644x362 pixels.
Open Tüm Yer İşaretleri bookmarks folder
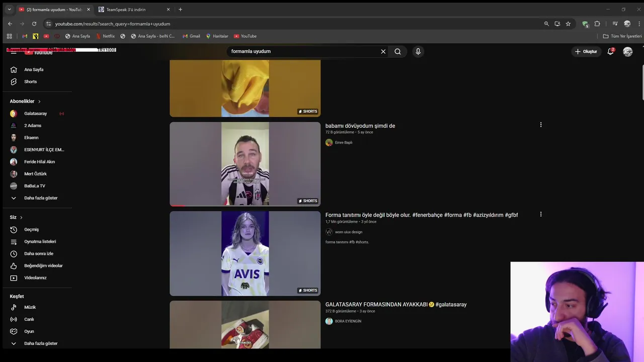coord(622,36)
